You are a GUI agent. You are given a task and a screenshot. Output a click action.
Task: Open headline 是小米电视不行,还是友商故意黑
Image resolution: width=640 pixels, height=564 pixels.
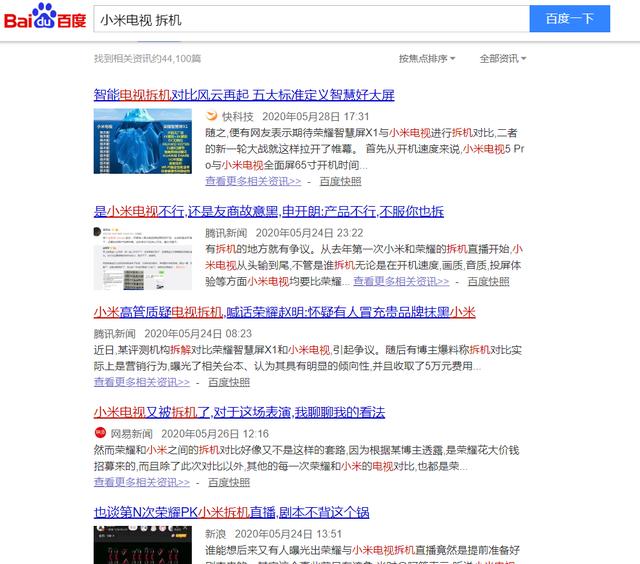pos(269,211)
